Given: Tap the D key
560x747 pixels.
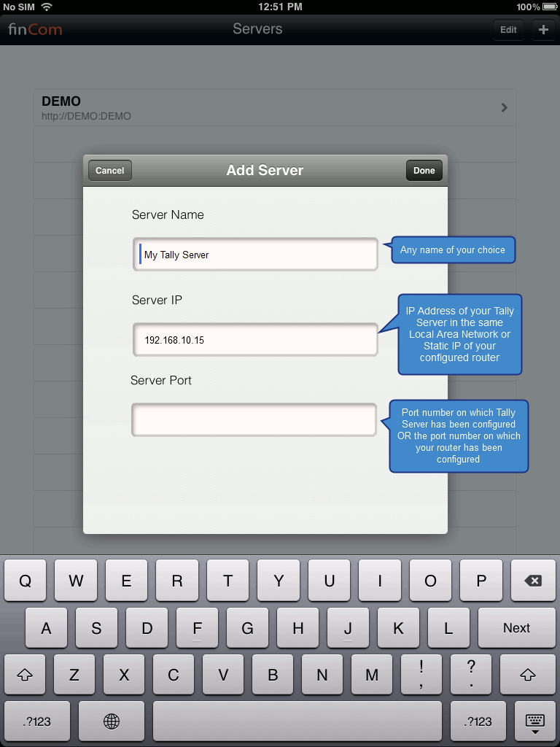Looking at the screenshot, I should 147,628.
